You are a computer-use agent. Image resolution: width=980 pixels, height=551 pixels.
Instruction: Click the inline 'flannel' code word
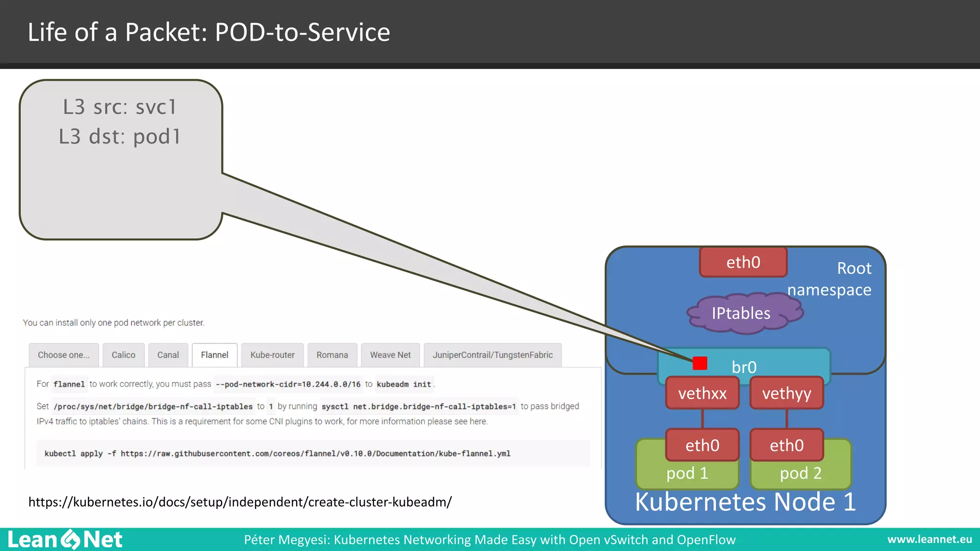click(69, 384)
